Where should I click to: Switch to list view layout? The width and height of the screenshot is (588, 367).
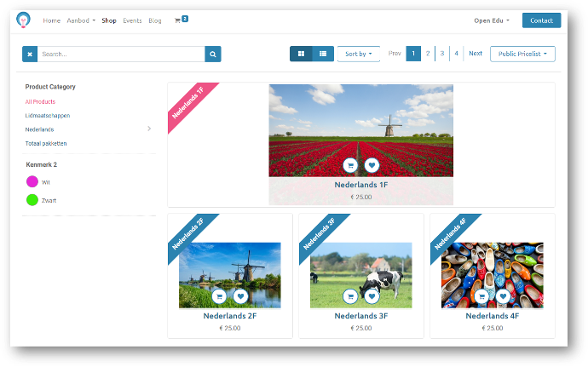pos(322,54)
